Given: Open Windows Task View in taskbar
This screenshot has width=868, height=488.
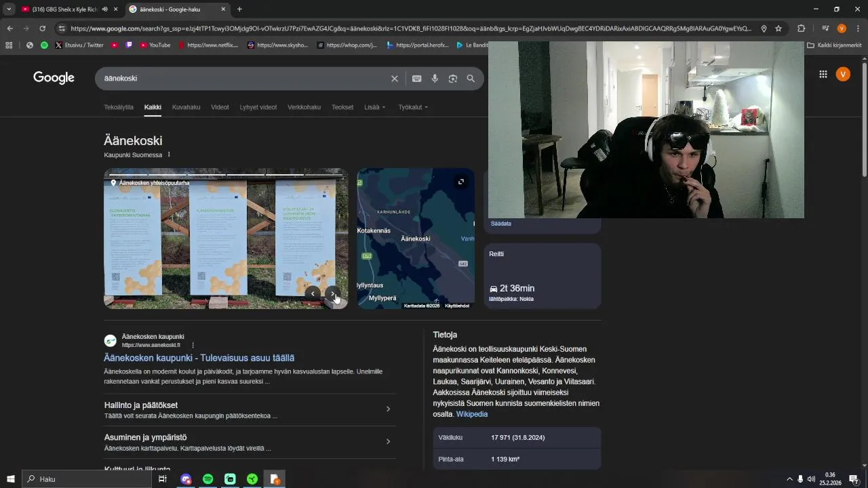Looking at the screenshot, I should [x=163, y=479].
